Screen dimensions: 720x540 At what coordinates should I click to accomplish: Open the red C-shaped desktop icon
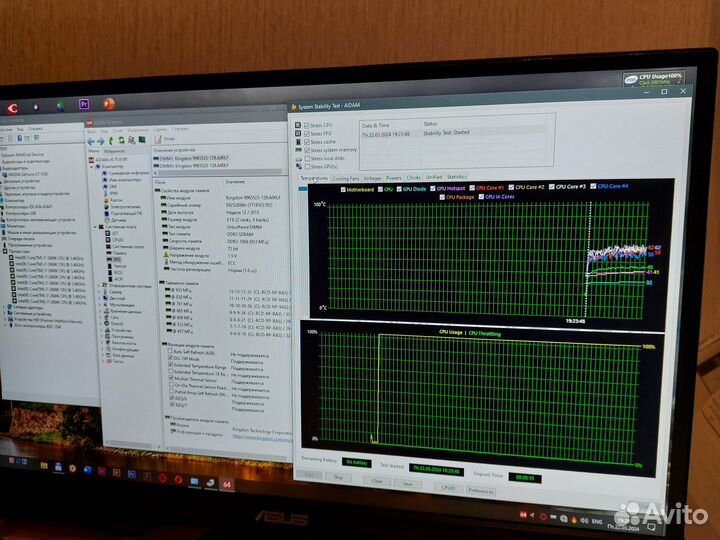pos(13,108)
